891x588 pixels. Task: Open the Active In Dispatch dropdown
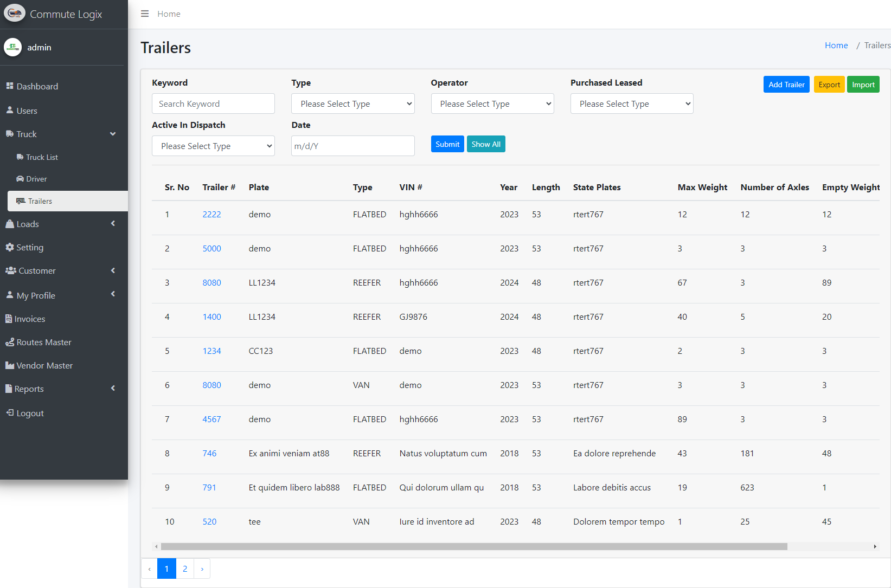pyautogui.click(x=213, y=146)
